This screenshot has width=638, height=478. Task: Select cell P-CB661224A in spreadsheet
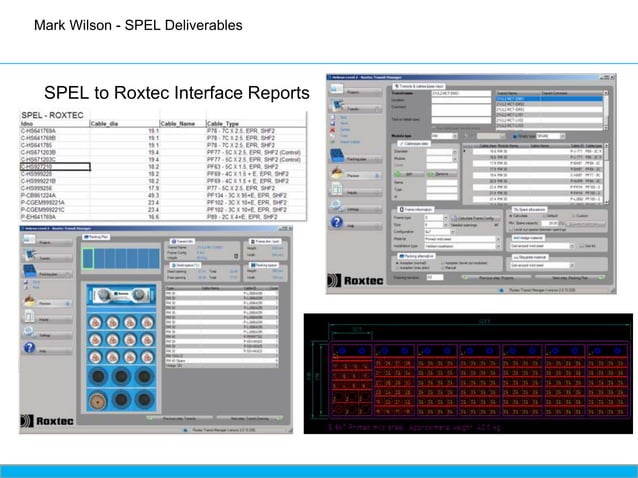click(x=55, y=195)
